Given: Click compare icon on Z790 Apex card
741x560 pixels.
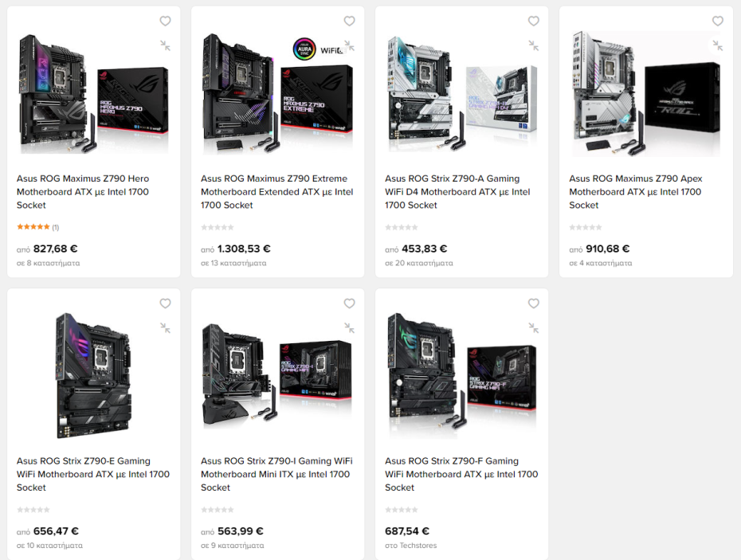Looking at the screenshot, I should [x=717, y=46].
